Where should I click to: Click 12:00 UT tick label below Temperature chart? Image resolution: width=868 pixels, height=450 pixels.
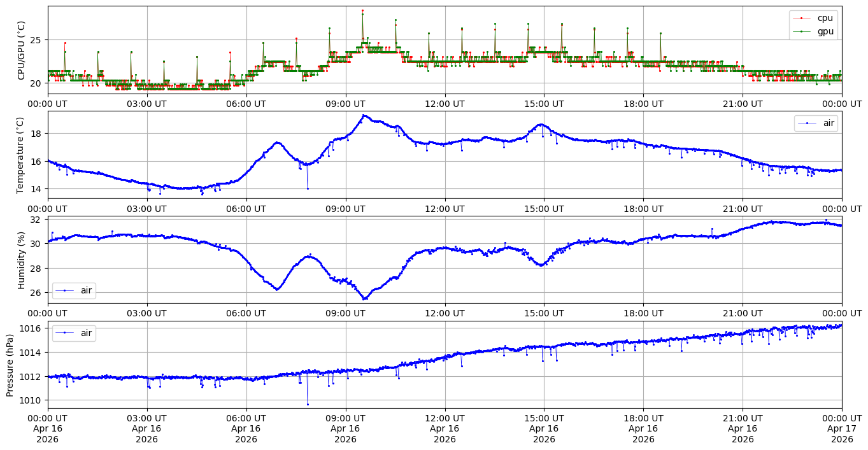tap(445, 208)
